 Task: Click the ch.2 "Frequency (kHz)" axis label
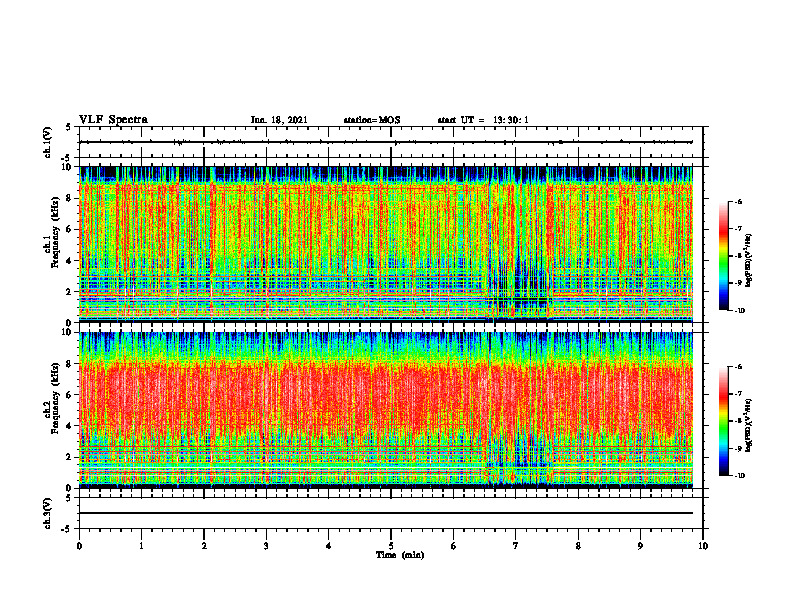coord(55,398)
